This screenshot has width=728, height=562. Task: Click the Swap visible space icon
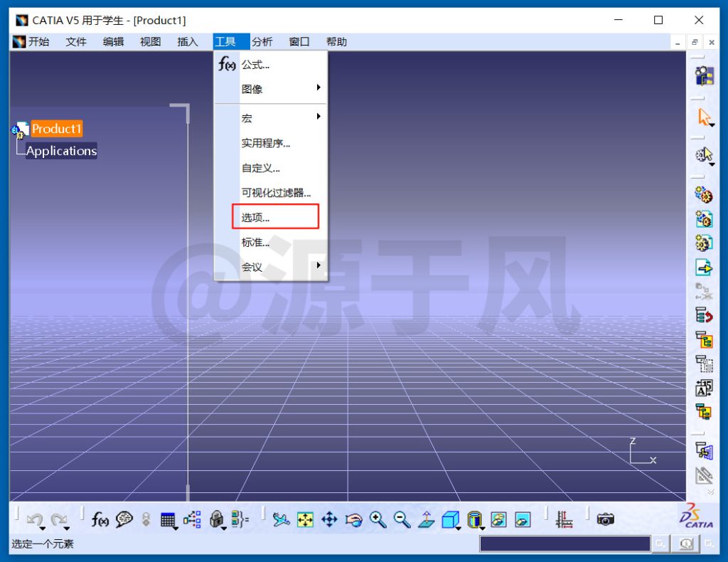pyautogui.click(x=523, y=519)
